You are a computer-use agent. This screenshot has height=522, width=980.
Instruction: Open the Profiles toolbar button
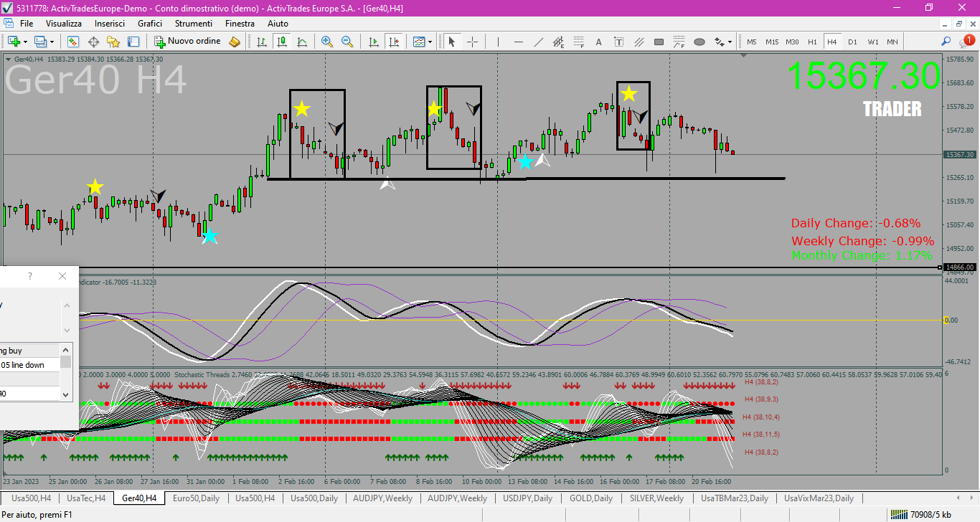click(x=41, y=42)
